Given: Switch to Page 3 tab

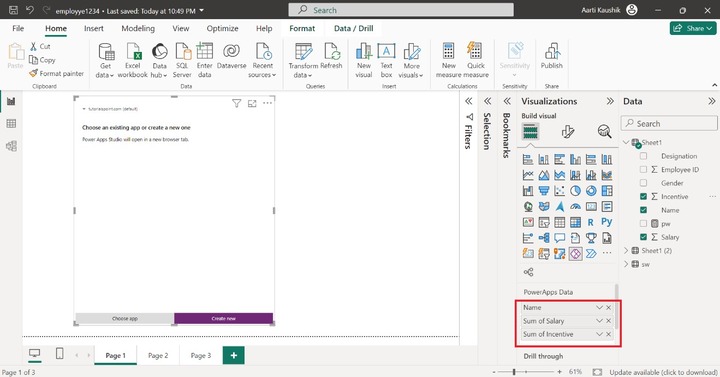Looking at the screenshot, I should (x=201, y=355).
